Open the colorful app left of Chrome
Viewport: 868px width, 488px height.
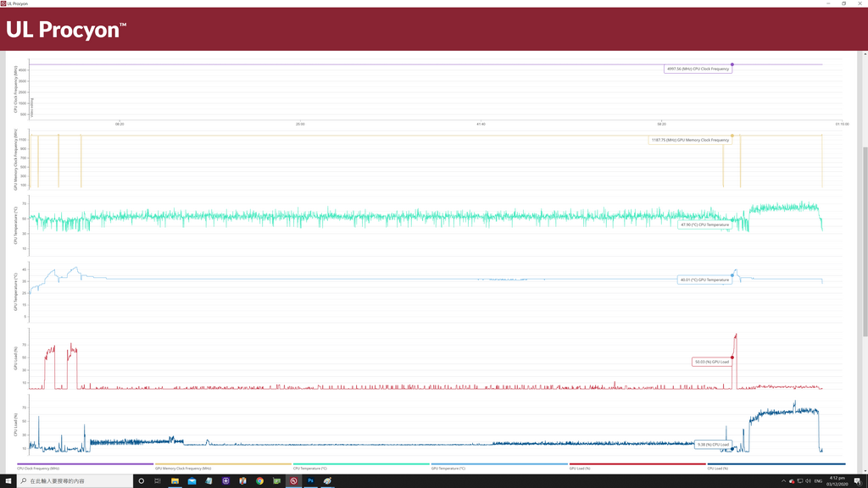click(x=242, y=481)
